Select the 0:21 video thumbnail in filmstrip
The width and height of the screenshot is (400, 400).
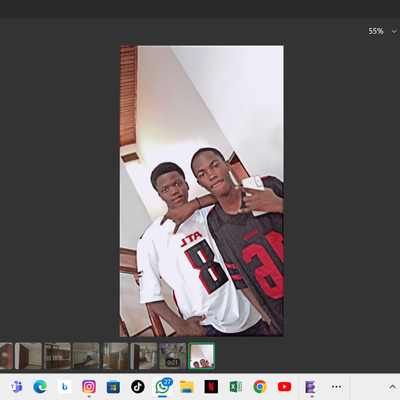click(x=173, y=356)
